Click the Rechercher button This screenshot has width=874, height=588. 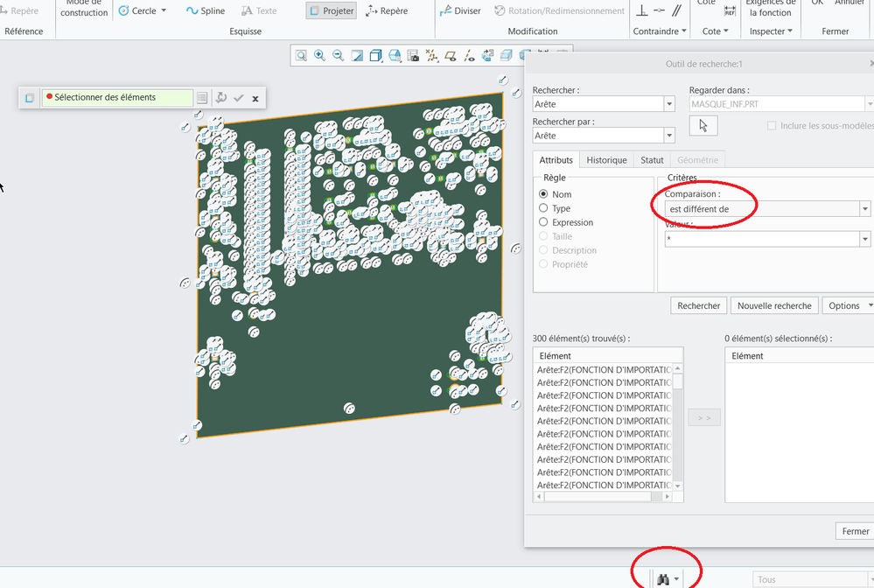tap(698, 305)
